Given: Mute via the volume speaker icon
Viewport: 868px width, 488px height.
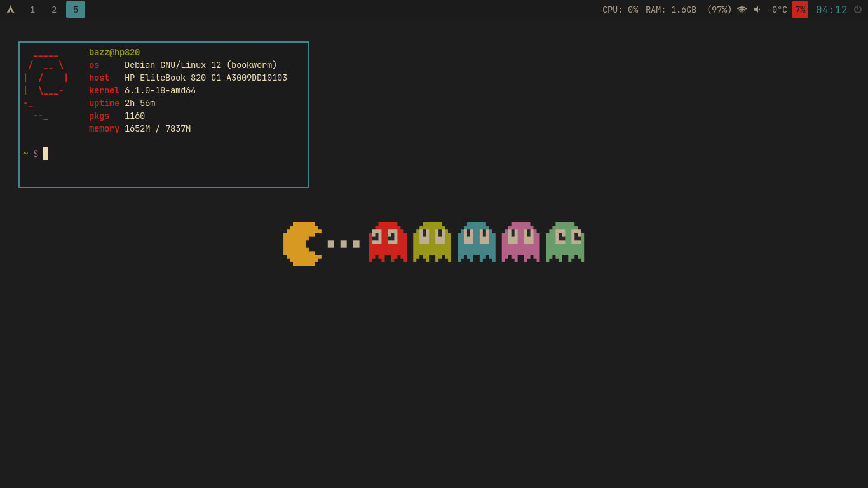Looking at the screenshot, I should point(757,10).
